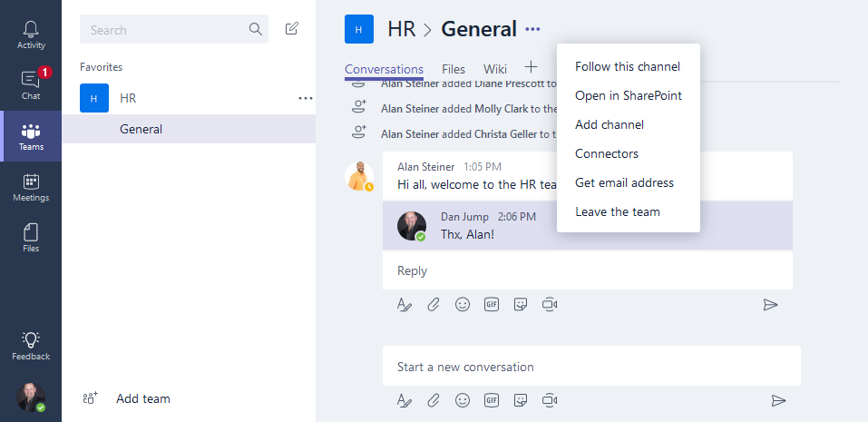
Task: Select General channel in team list
Action: pyautogui.click(x=141, y=129)
